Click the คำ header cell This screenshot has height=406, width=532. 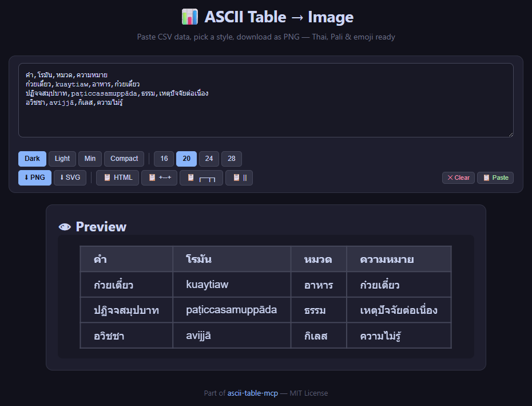coord(126,259)
